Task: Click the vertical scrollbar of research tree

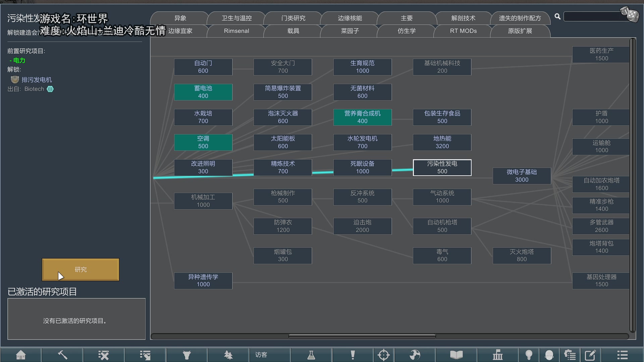Action: coord(633,185)
